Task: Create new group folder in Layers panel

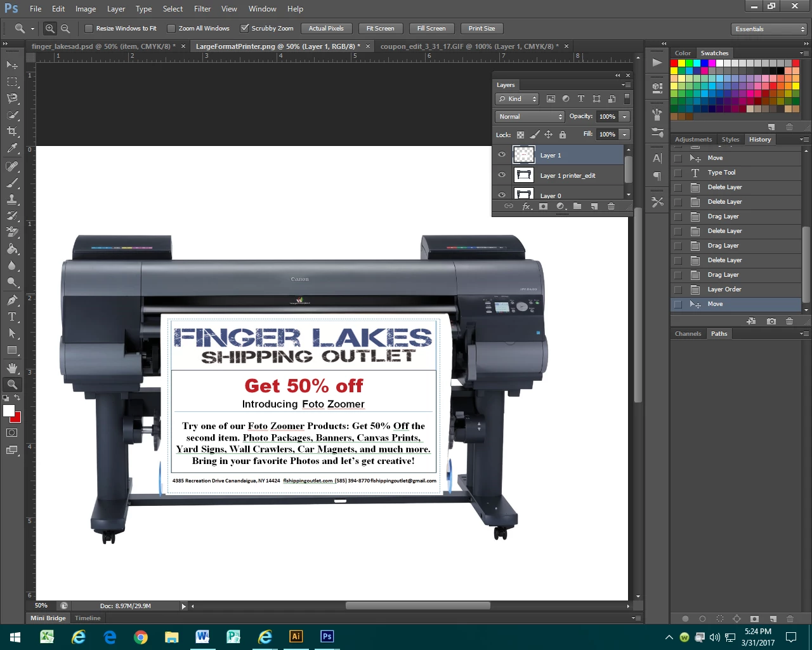Action: pyautogui.click(x=577, y=206)
